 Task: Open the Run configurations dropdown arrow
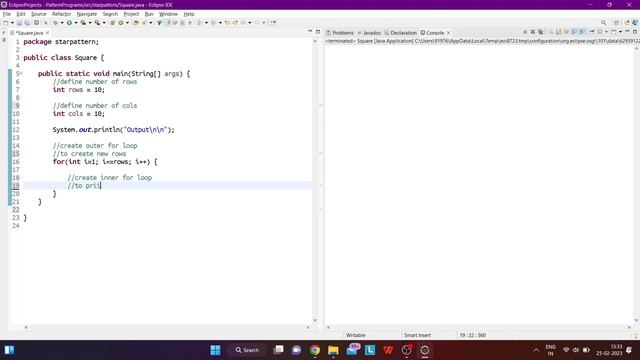pyautogui.click(x=76, y=23)
